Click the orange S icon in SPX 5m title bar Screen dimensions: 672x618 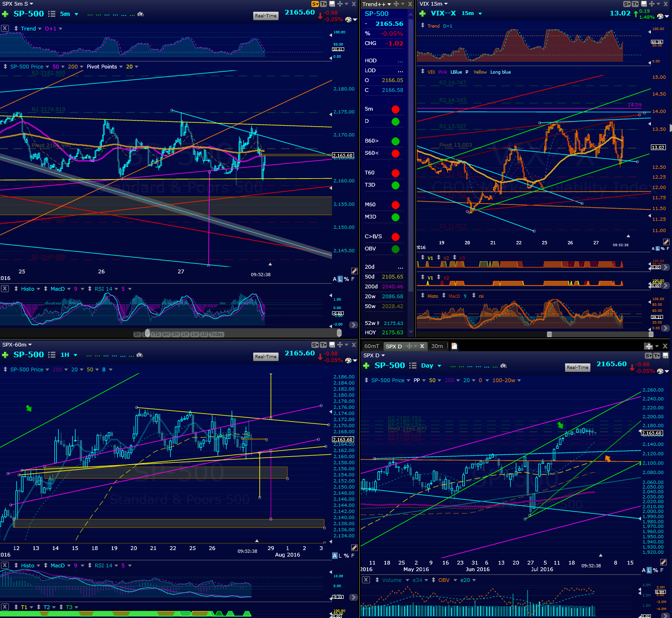(x=315, y=4)
